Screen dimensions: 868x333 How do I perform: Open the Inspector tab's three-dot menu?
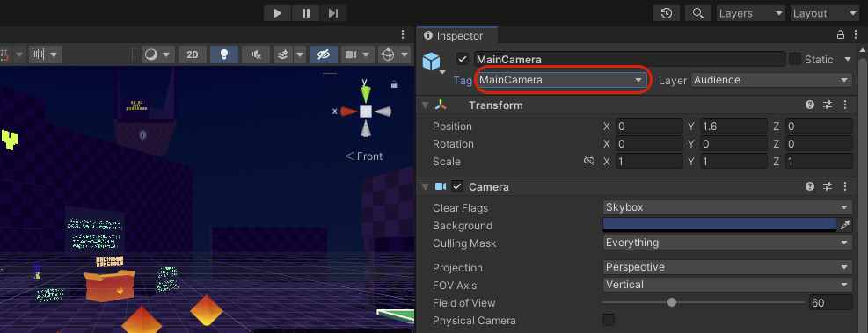point(856,35)
